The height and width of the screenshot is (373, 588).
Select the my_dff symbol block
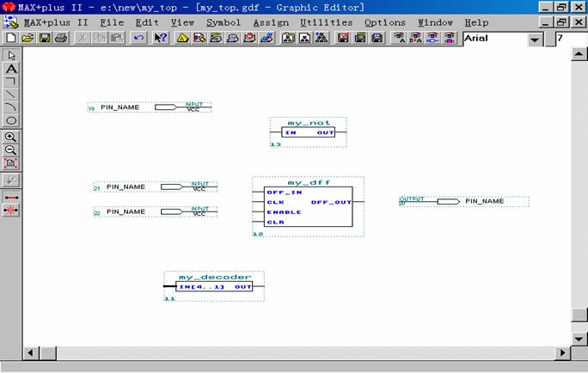click(x=309, y=206)
